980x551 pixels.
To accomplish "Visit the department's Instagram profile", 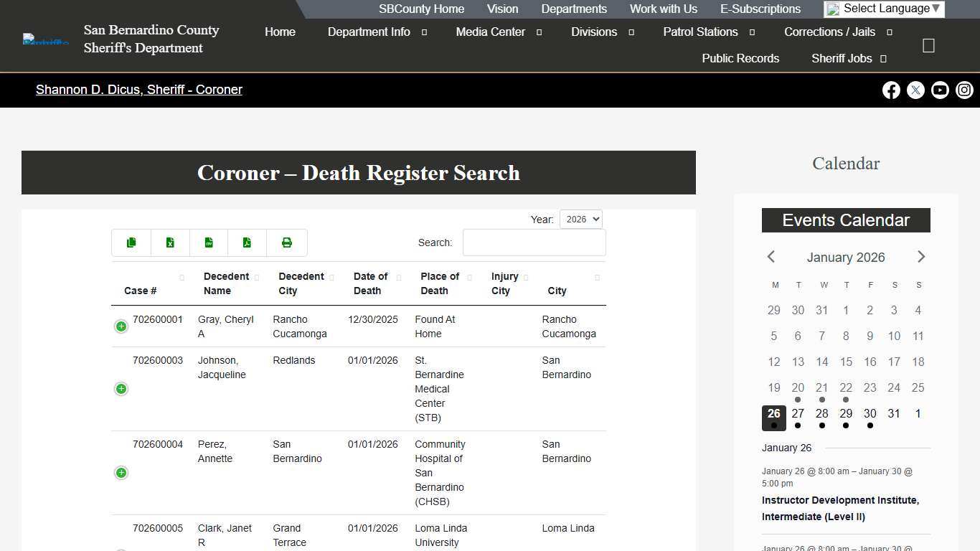I will [964, 90].
